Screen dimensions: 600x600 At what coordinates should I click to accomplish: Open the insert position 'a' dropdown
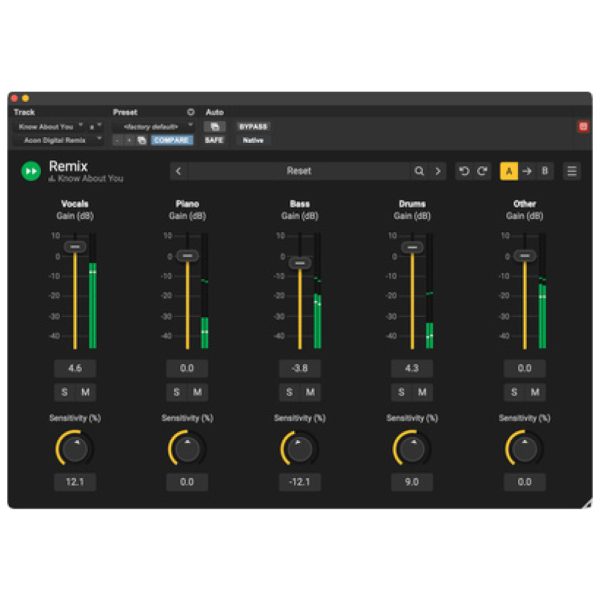coord(96,126)
